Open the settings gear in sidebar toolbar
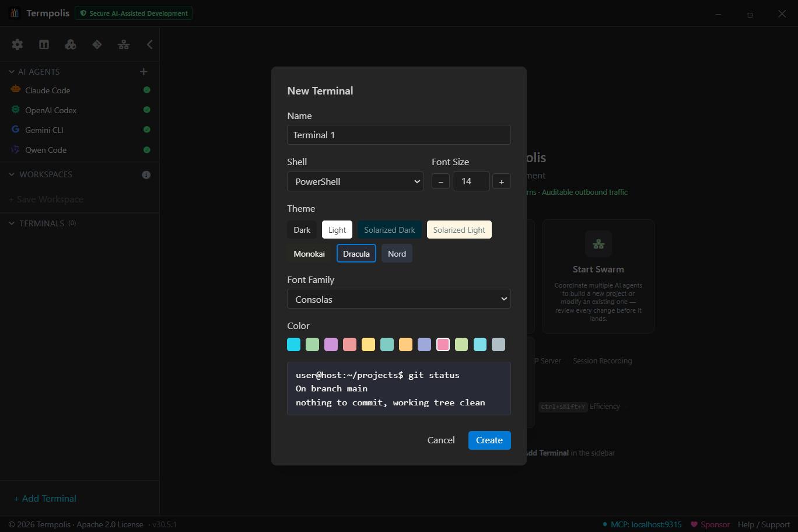 (17, 44)
